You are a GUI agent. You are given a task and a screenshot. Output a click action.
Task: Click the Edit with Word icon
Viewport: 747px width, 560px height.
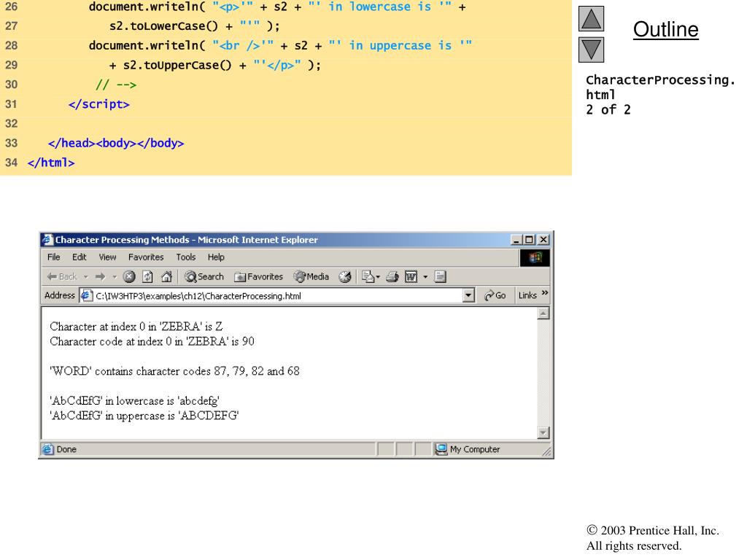coord(409,276)
